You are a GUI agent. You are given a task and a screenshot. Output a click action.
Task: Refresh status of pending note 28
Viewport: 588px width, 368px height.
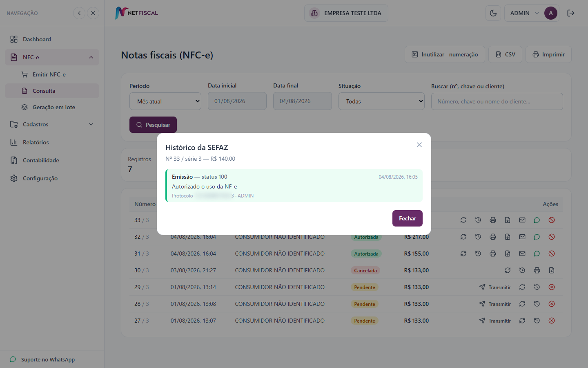522,304
